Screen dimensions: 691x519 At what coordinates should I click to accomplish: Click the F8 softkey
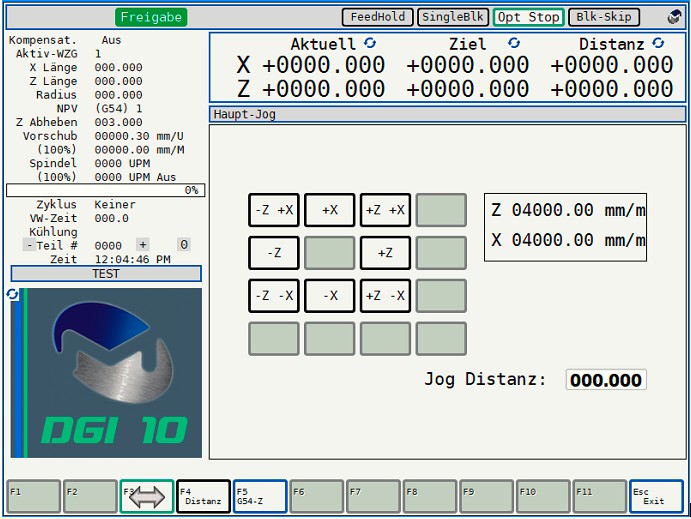[430, 497]
